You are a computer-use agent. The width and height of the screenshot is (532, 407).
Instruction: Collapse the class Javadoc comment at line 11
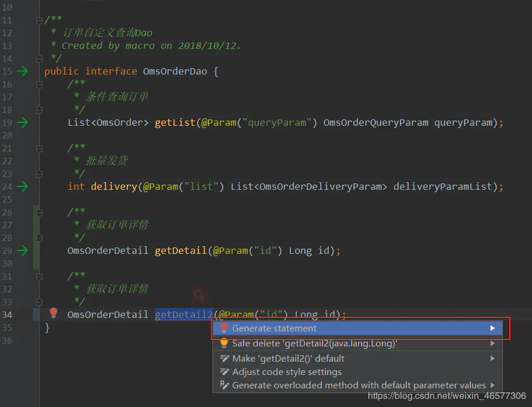click(x=39, y=20)
